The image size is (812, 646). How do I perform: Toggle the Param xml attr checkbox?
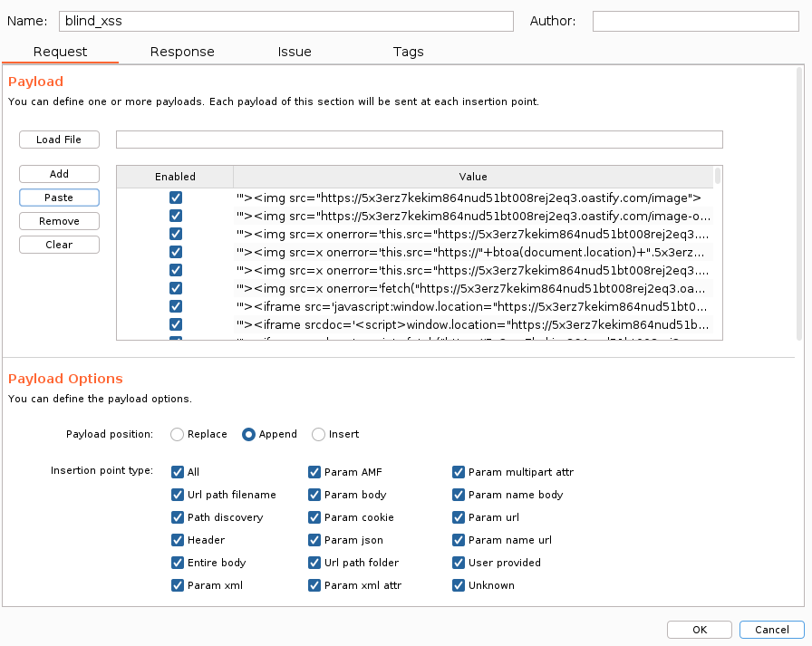(314, 585)
